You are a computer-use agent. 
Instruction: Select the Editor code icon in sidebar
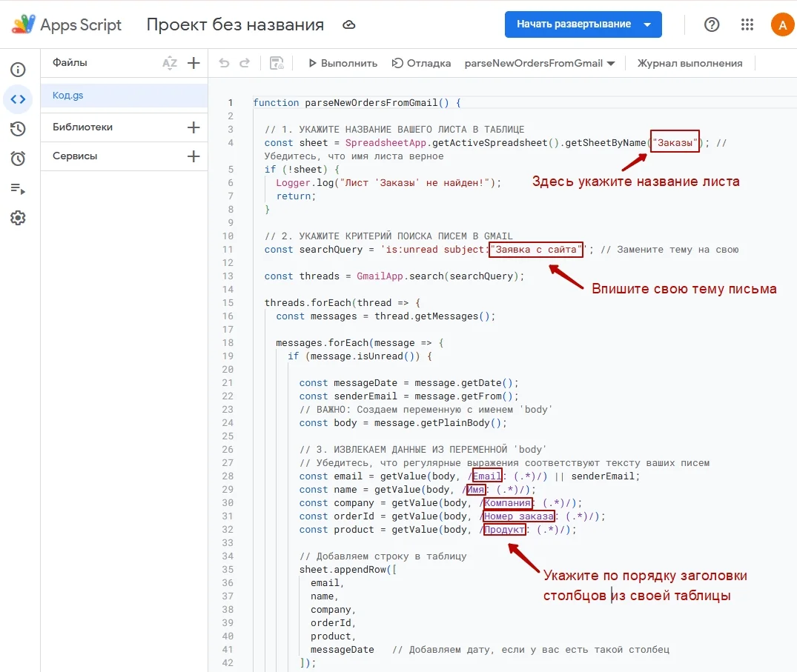tap(18, 99)
